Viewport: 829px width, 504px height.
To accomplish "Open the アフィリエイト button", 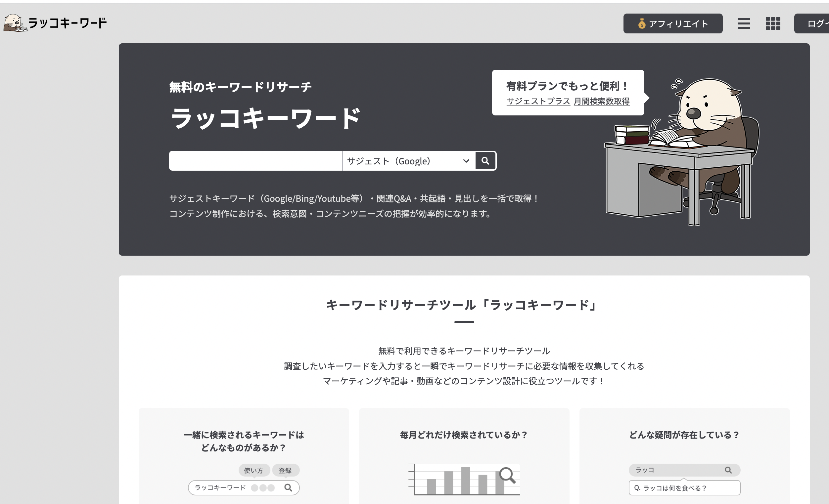I will [672, 23].
